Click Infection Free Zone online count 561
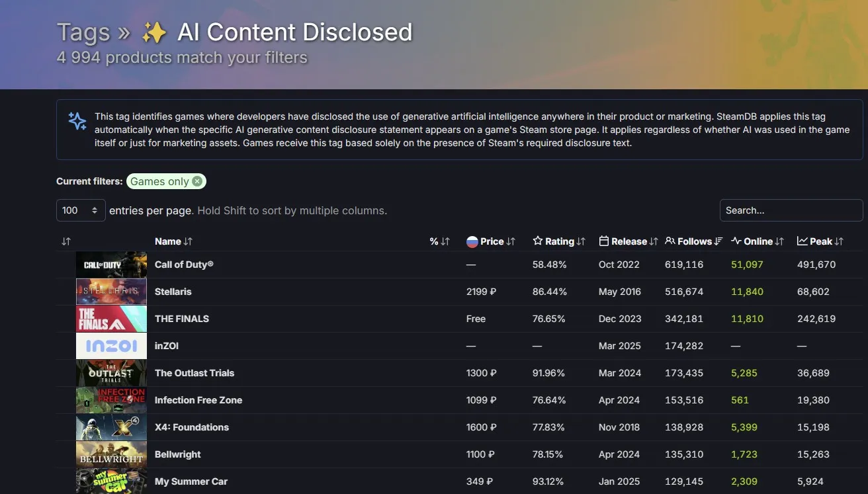This screenshot has height=494, width=868. [740, 400]
